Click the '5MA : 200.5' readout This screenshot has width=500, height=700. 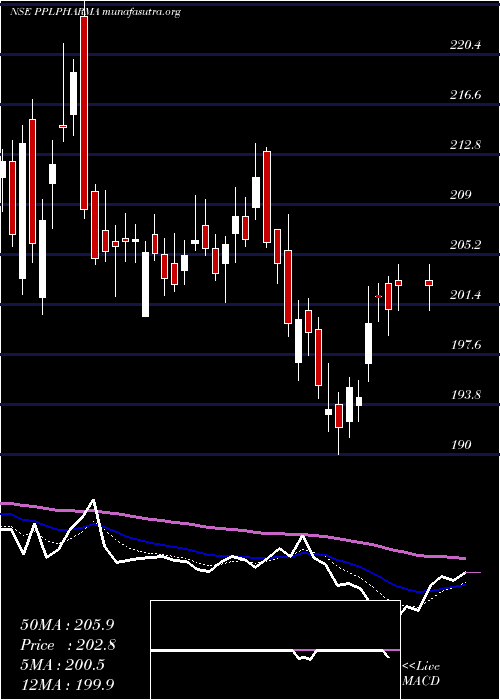(62, 665)
